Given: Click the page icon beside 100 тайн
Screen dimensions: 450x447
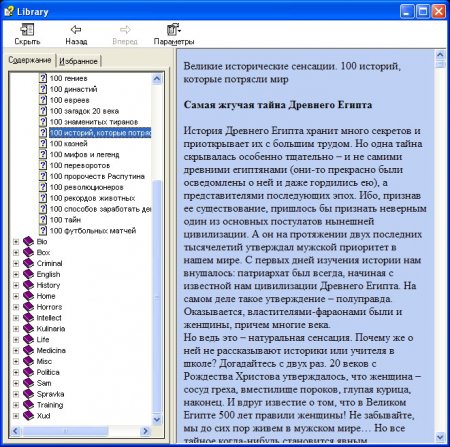Looking at the screenshot, I should [43, 220].
